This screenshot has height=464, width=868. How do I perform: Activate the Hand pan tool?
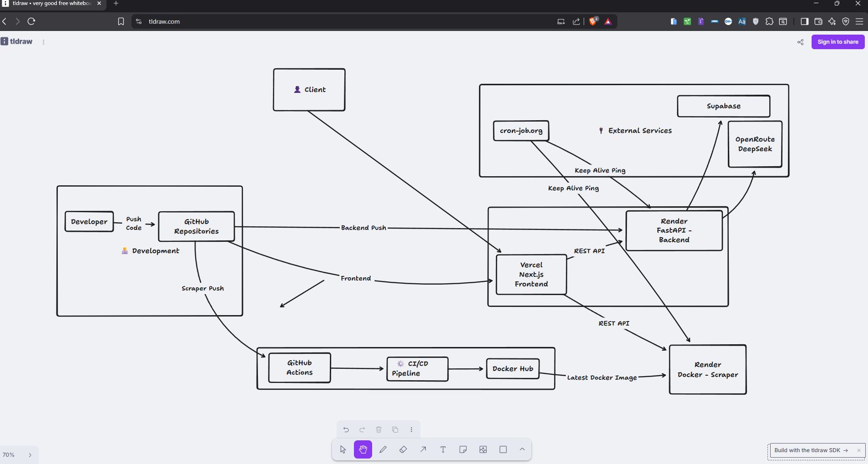pos(363,449)
